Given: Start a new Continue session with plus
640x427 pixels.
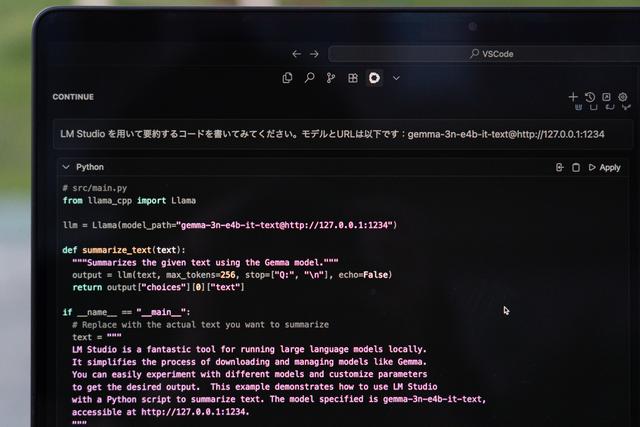Looking at the screenshot, I should point(573,97).
